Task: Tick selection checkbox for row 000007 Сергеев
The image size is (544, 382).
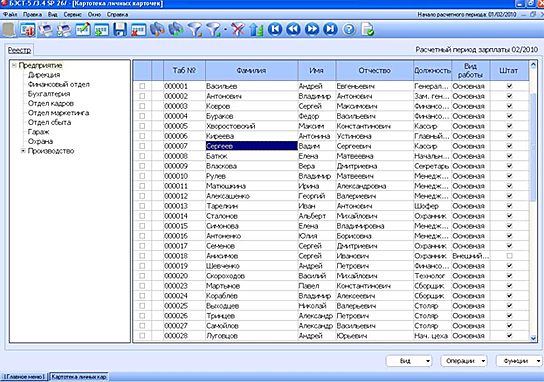Action: tap(142, 146)
